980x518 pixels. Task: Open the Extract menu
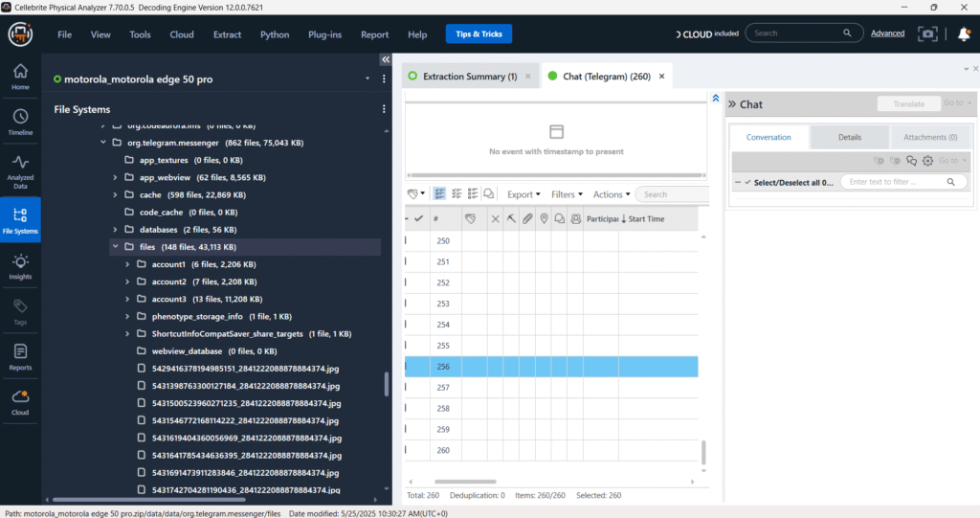[227, 34]
